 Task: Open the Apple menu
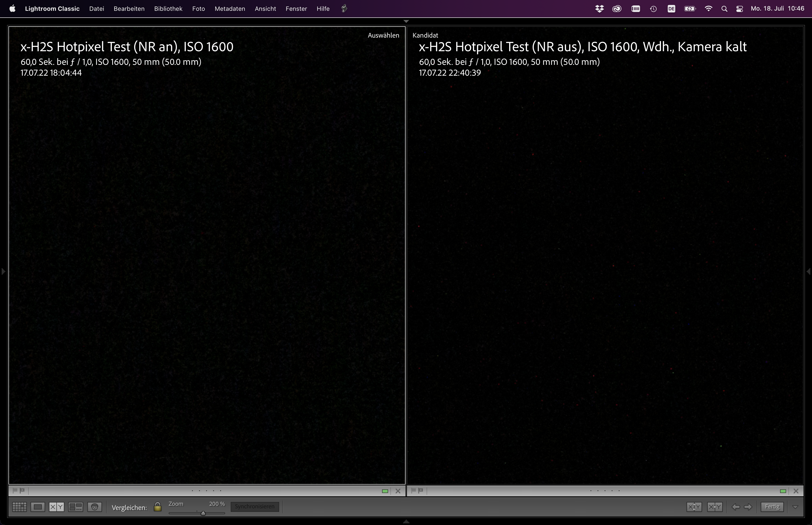pyautogui.click(x=12, y=8)
